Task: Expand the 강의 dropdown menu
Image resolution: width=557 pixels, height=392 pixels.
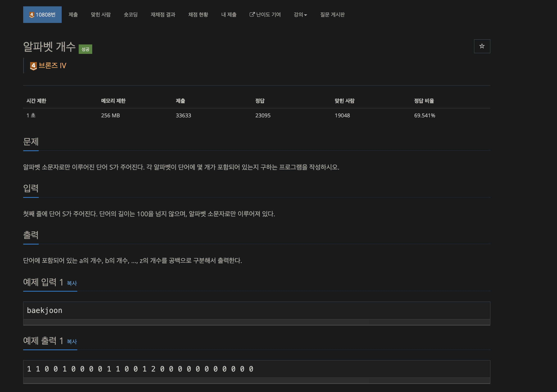Action: 300,15
